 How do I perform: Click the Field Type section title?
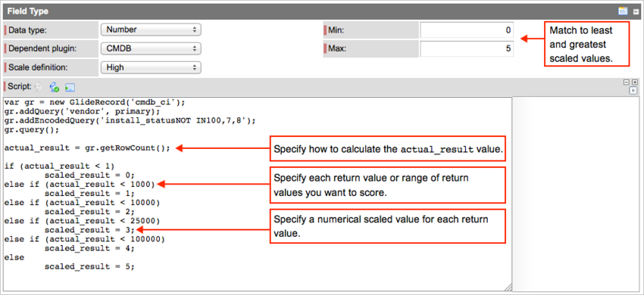pos(27,11)
